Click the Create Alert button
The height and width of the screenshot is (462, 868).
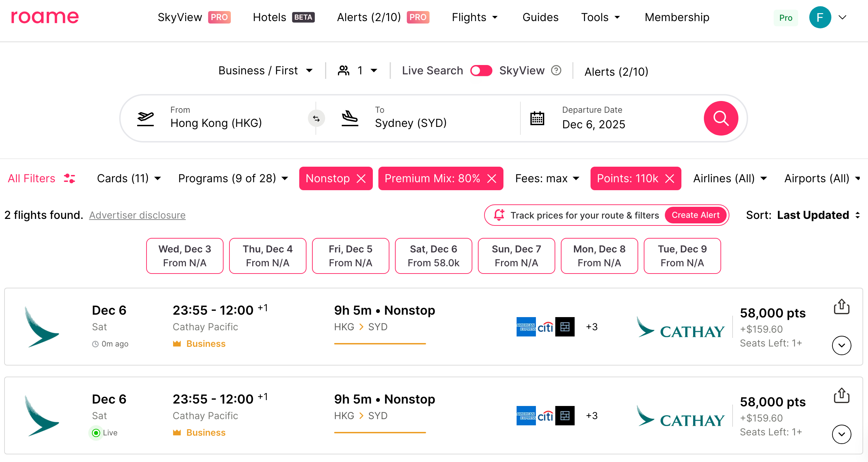point(695,215)
